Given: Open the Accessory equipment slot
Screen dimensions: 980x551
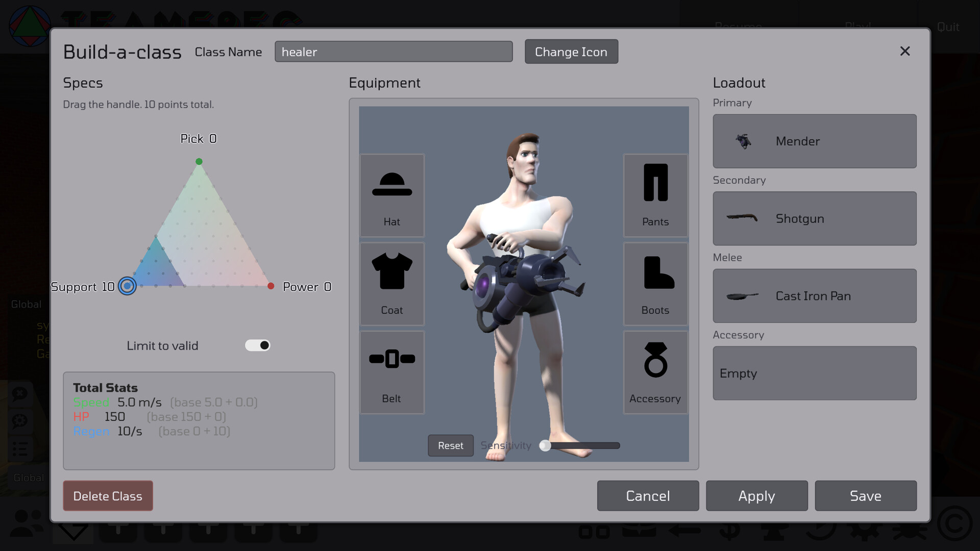Looking at the screenshot, I should point(655,372).
